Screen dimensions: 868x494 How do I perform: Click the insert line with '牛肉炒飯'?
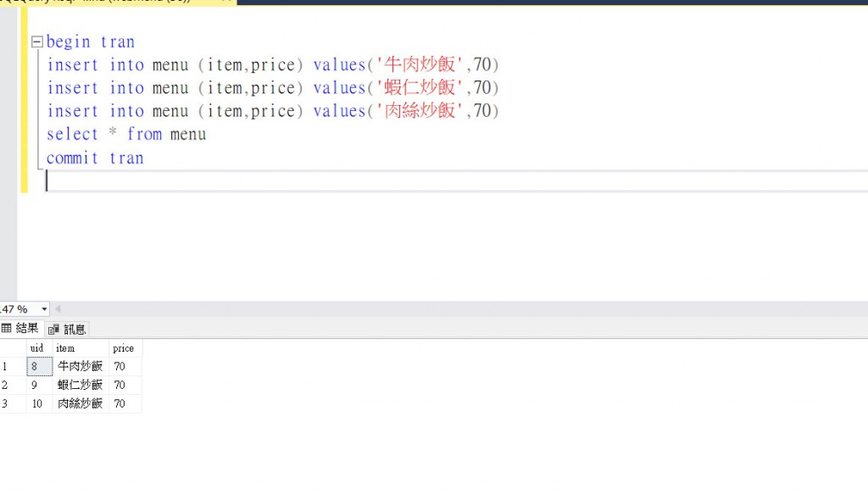pos(273,64)
